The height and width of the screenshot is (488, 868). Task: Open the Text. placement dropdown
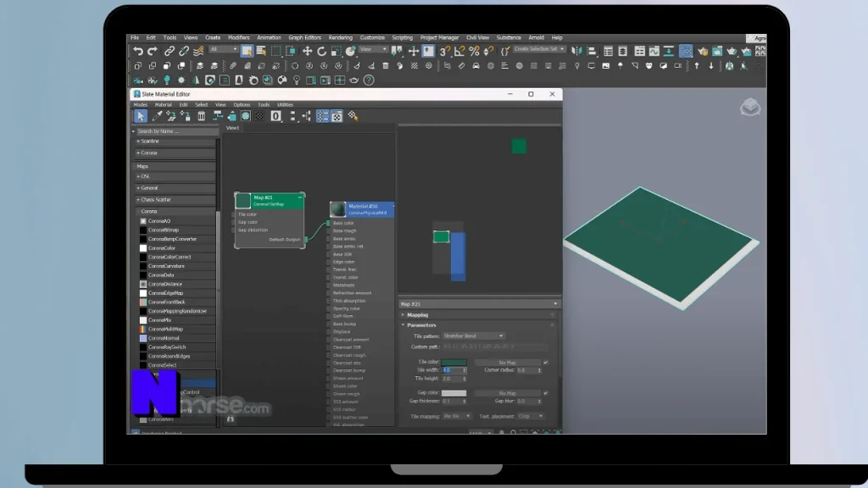pyautogui.click(x=531, y=416)
